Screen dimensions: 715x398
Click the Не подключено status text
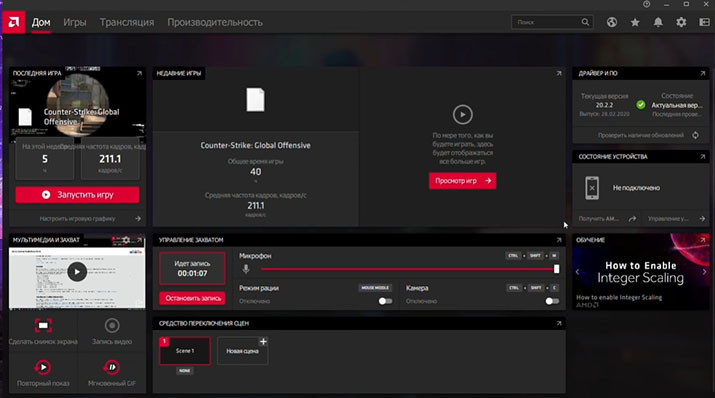636,188
